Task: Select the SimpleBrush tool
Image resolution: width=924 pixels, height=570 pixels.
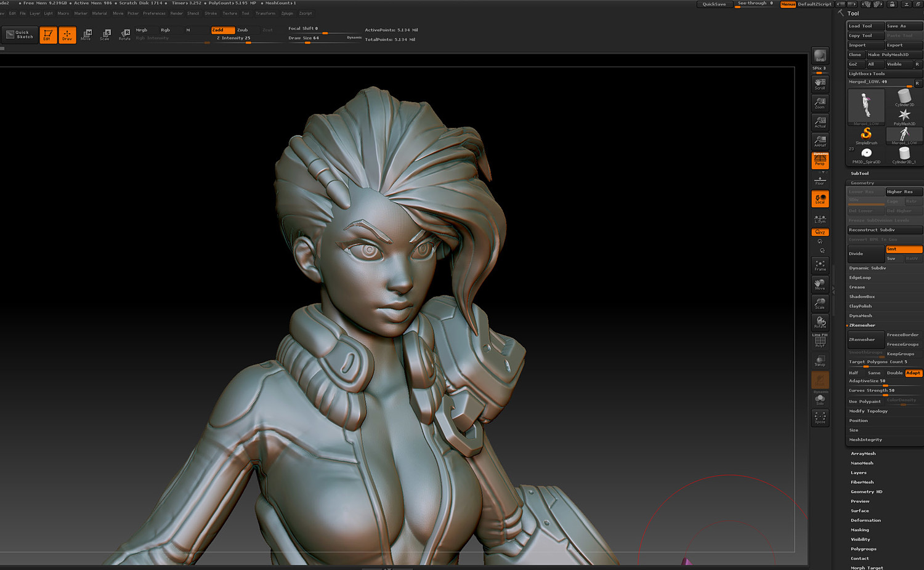Action: [866, 136]
